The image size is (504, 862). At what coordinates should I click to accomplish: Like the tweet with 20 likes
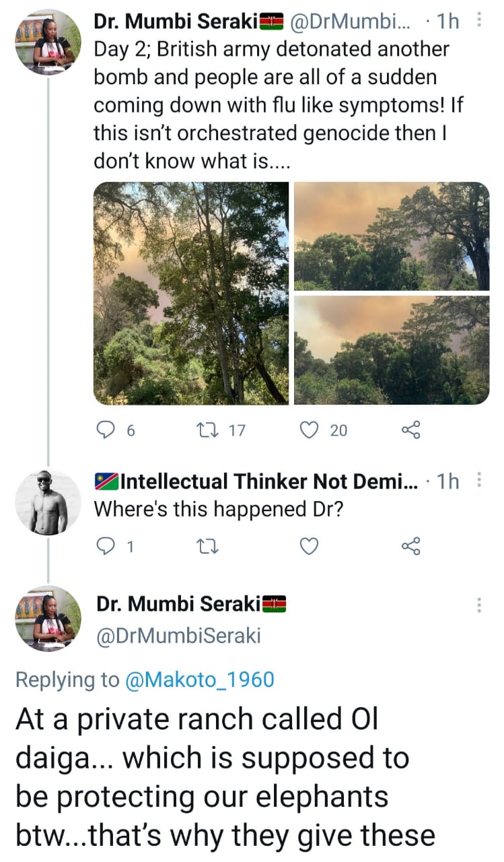pos(310,430)
